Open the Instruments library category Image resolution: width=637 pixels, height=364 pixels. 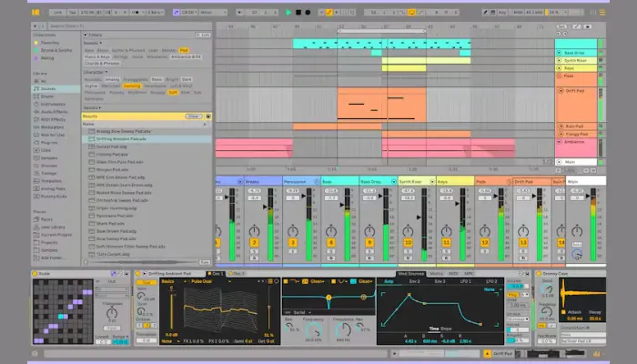click(56, 104)
